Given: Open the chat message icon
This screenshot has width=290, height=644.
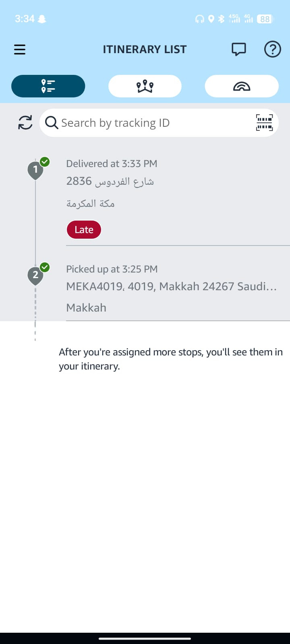Looking at the screenshot, I should (238, 50).
